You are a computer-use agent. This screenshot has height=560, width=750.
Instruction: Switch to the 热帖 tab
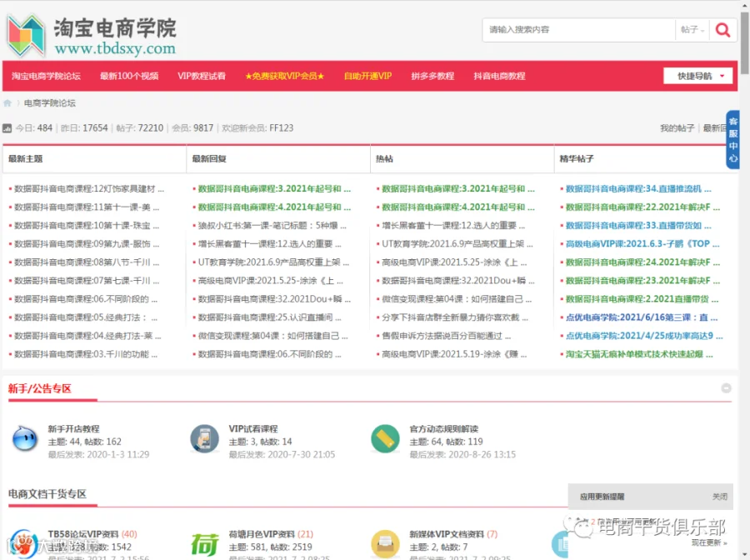point(384,159)
